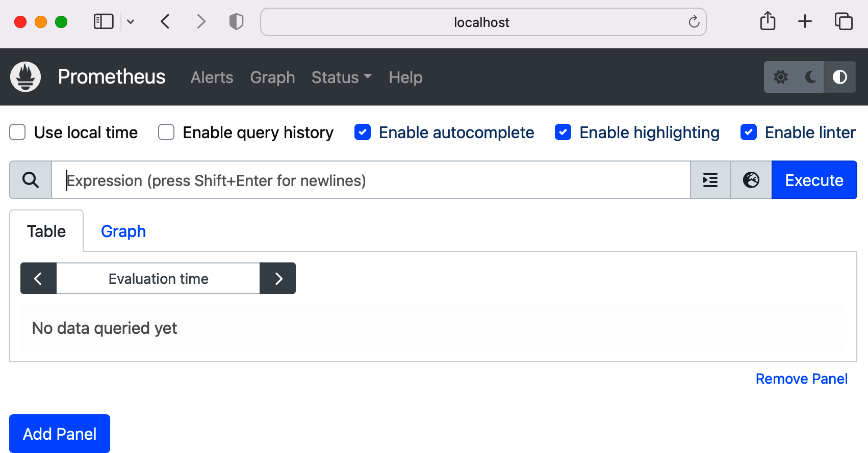Expand the sidebar options chevron
Viewport: 868px width, 453px height.
pyautogui.click(x=131, y=21)
